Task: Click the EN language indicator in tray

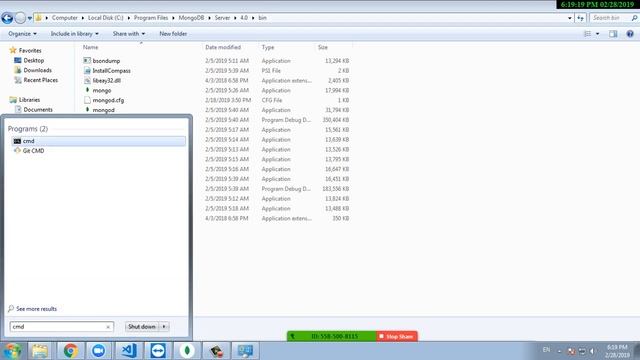Action: pos(546,350)
